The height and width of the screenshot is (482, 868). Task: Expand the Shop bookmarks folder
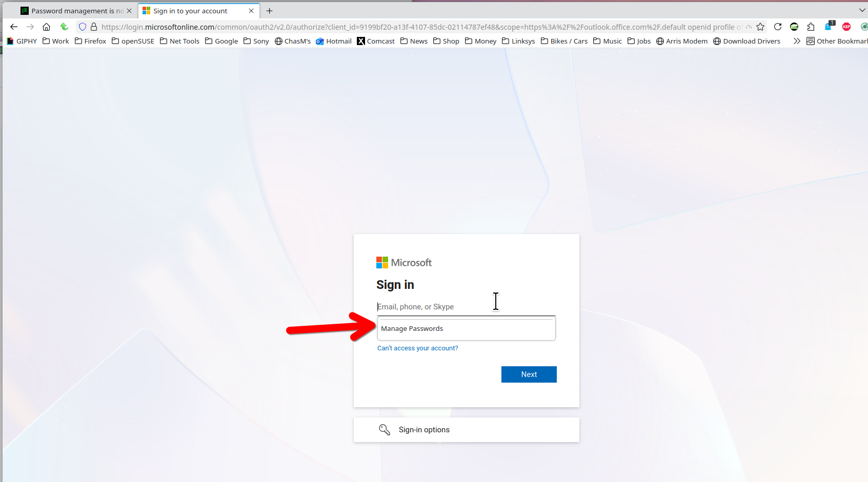(x=447, y=41)
